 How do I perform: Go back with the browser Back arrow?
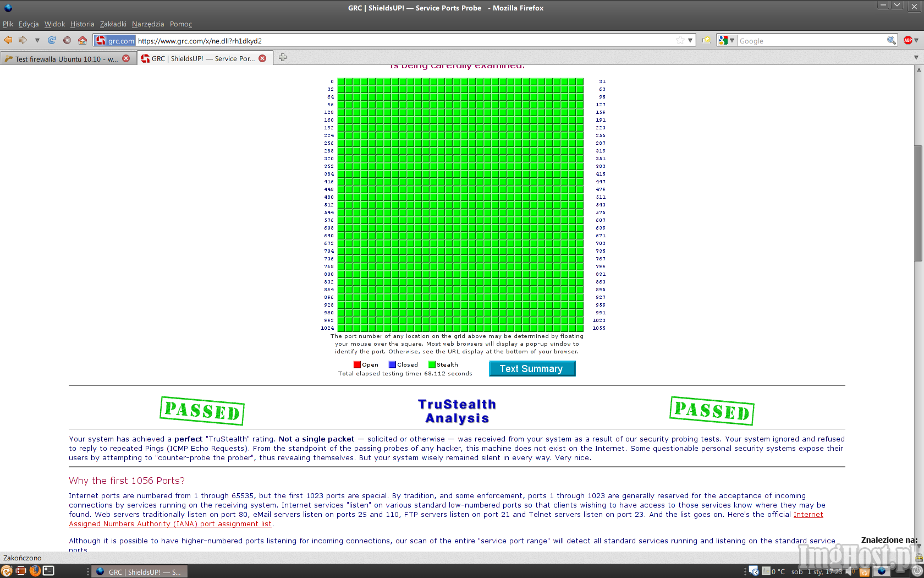pos(8,40)
